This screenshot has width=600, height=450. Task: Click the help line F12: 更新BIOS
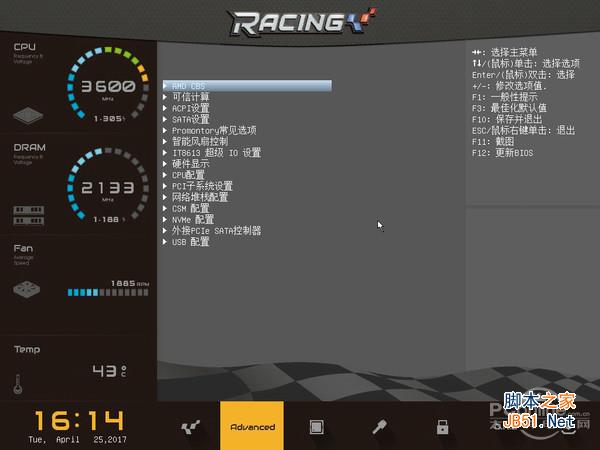pos(502,153)
